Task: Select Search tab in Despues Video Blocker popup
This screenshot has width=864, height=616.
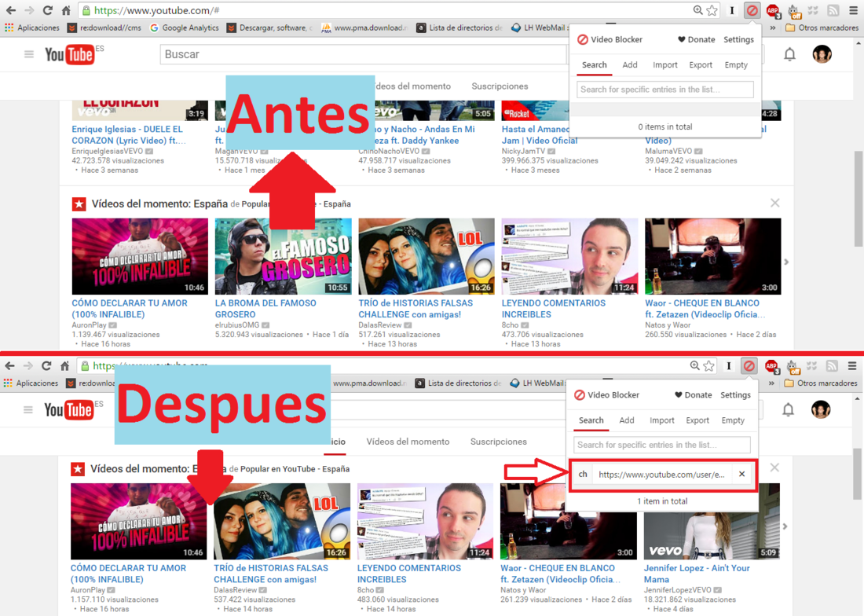Action: tap(591, 420)
